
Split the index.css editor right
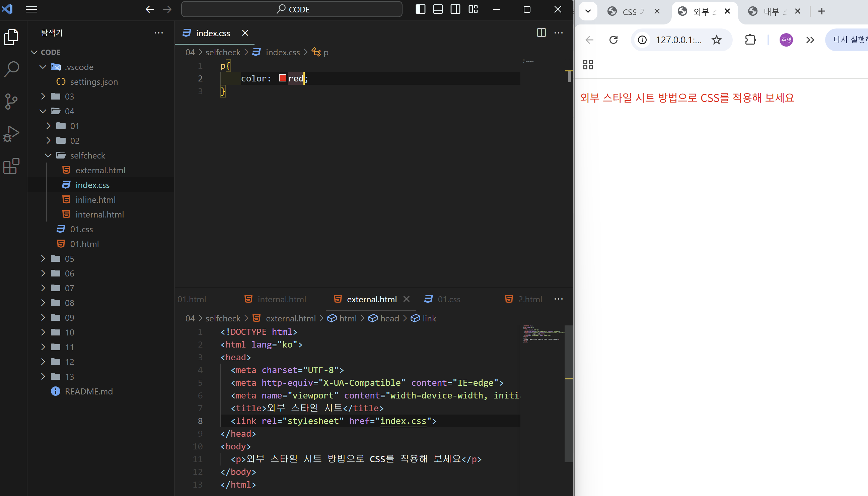541,33
